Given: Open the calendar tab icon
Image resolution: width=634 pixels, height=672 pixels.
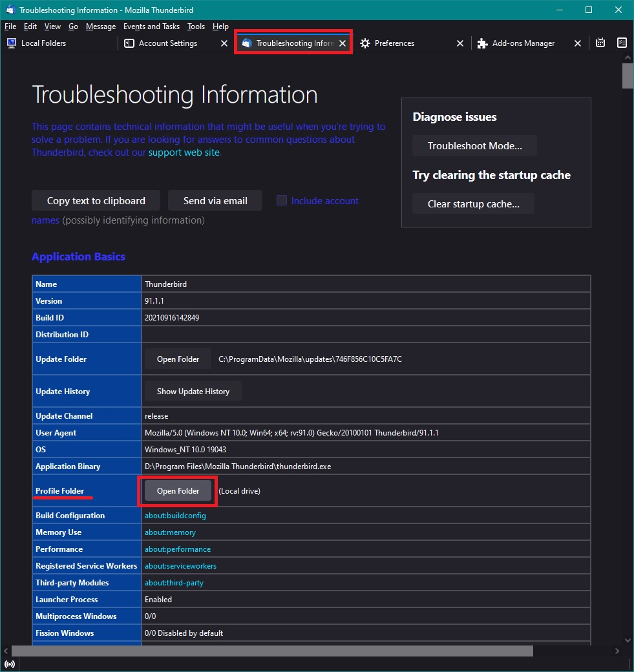Looking at the screenshot, I should [600, 43].
